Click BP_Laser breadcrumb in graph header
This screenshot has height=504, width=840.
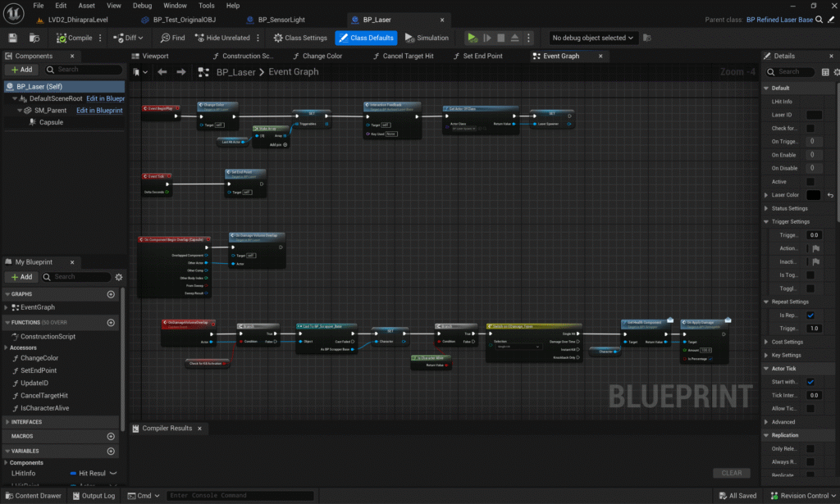pyautogui.click(x=235, y=72)
